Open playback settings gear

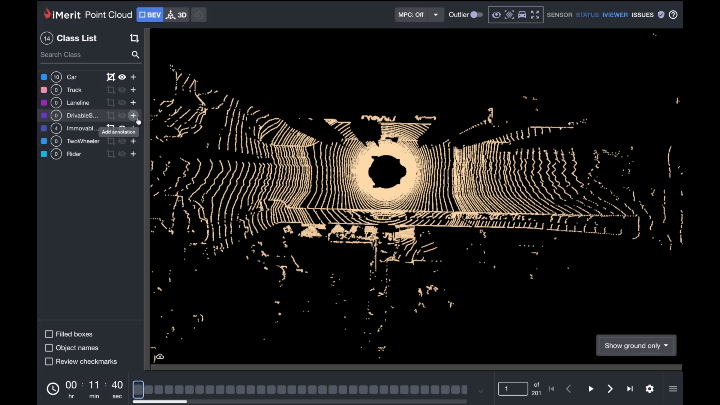tap(649, 388)
